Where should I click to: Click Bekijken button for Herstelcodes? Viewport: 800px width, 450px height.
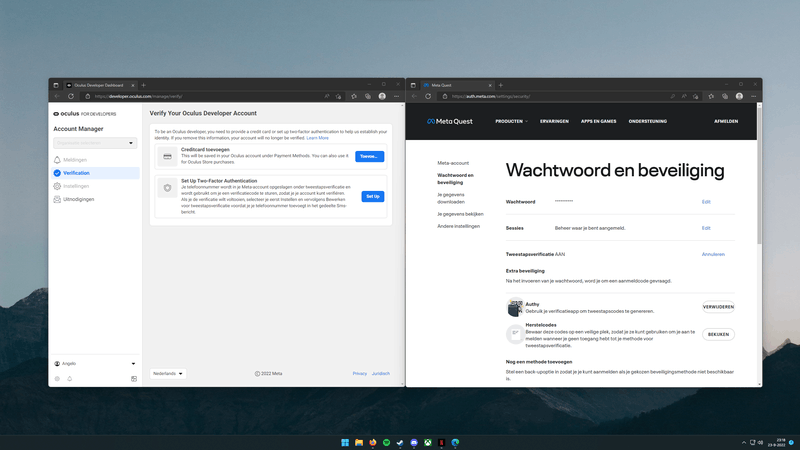(x=718, y=334)
